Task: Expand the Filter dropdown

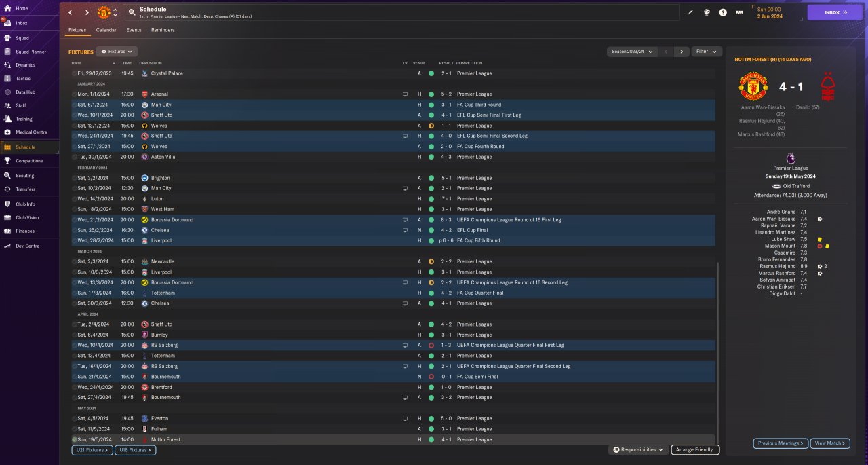Action: 707,52
